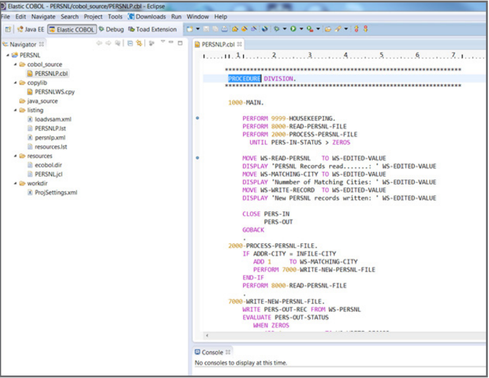The width and height of the screenshot is (489, 378).
Task: Click the Navigator Forward arrow icon
Action: click(108, 43)
